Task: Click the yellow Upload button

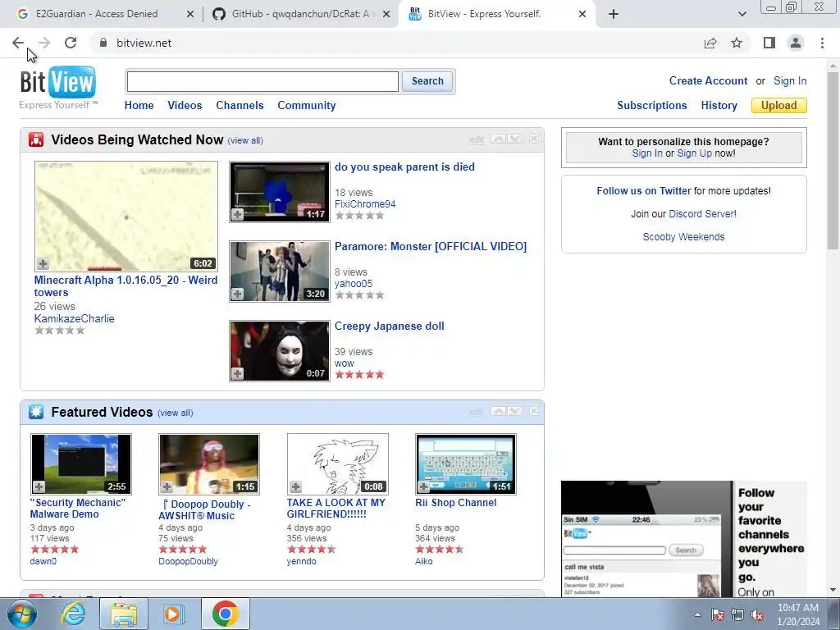Action: click(x=779, y=106)
